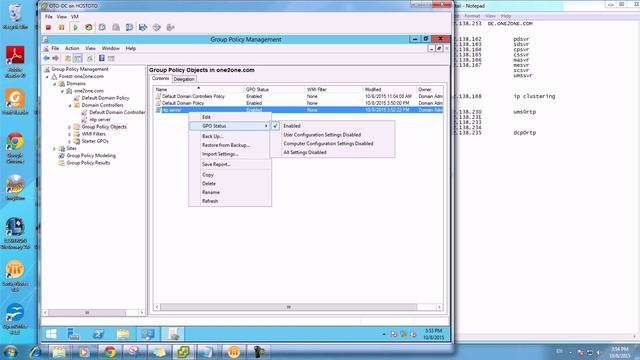Screen dimensions: 640x360
Task: Open Windows Media Player from host taskbar
Action: 84,352
